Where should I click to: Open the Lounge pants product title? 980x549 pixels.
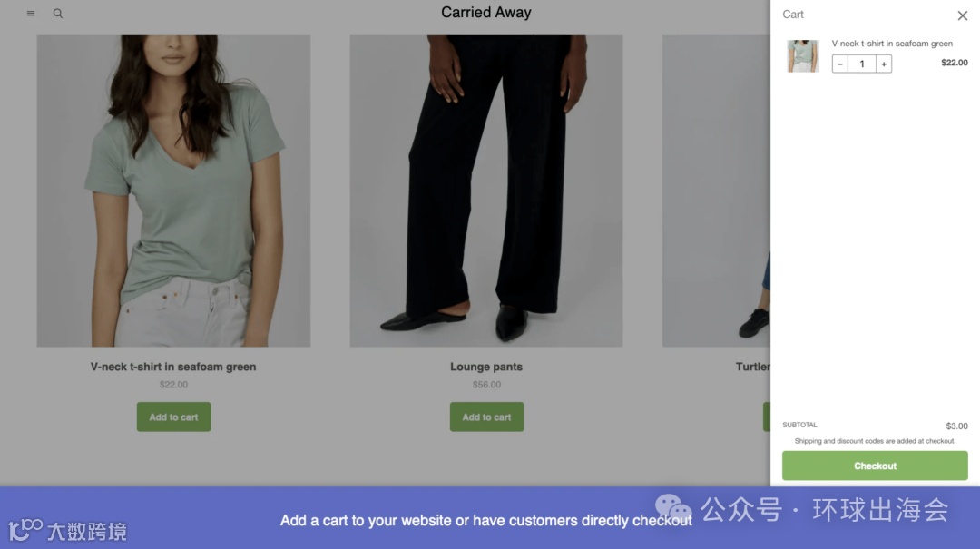[486, 367]
